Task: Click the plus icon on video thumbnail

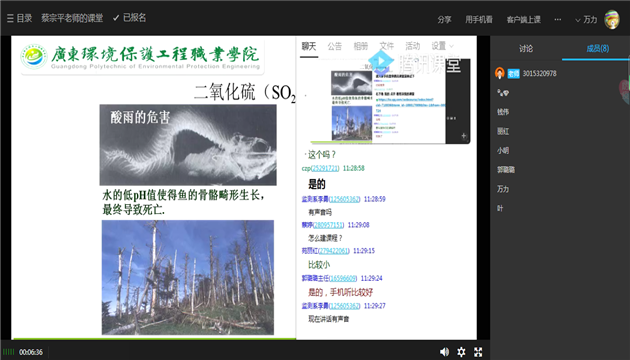Action: coord(464,136)
